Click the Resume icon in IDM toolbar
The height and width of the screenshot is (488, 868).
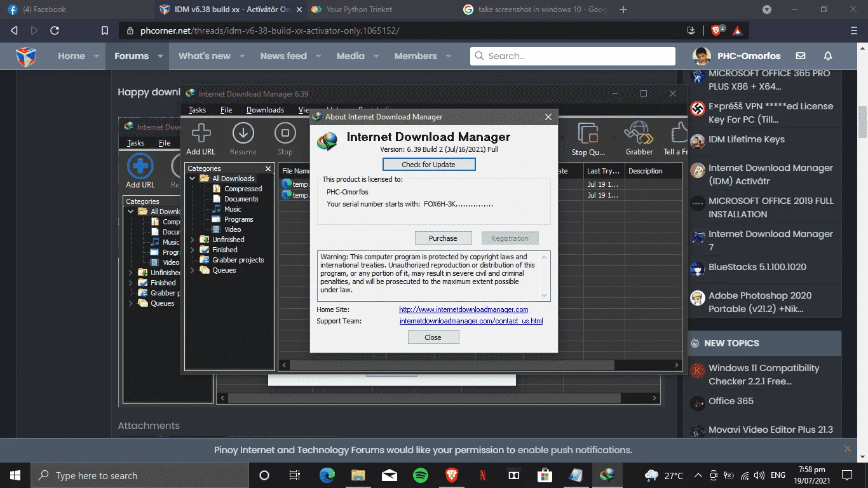243,133
